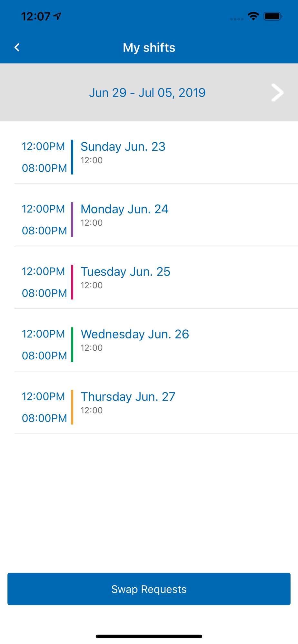Tap the 12:00PM start time for Tuesday
Viewport: 298px width, 644px height.
coord(44,271)
